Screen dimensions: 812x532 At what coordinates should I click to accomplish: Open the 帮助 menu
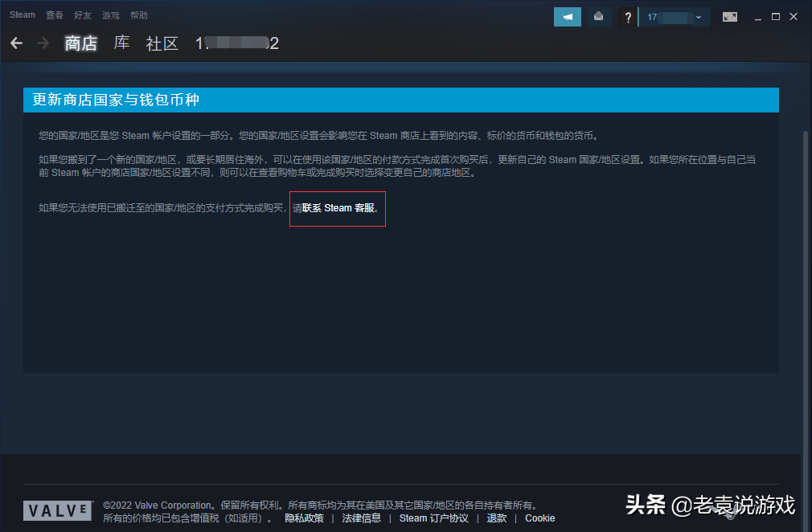point(138,14)
